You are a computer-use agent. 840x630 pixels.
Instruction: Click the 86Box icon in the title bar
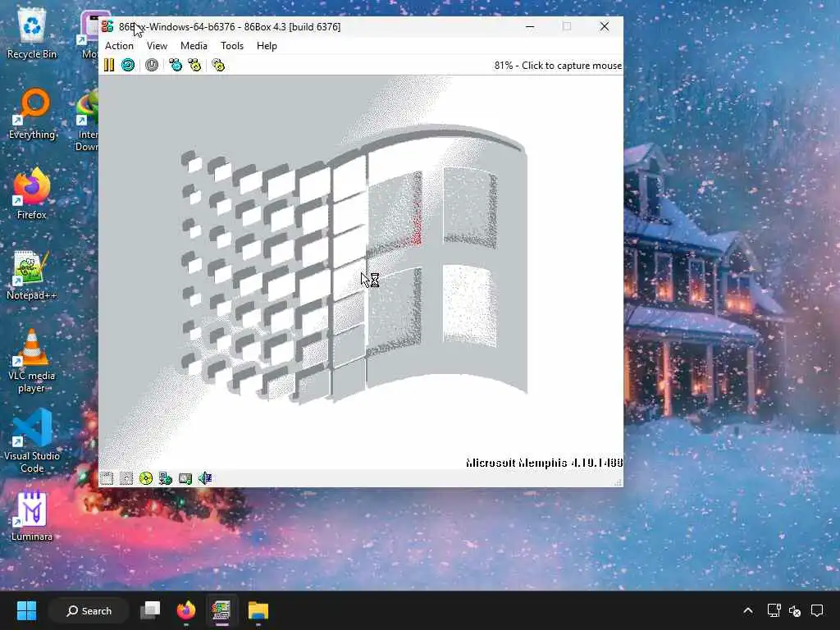pos(107,26)
